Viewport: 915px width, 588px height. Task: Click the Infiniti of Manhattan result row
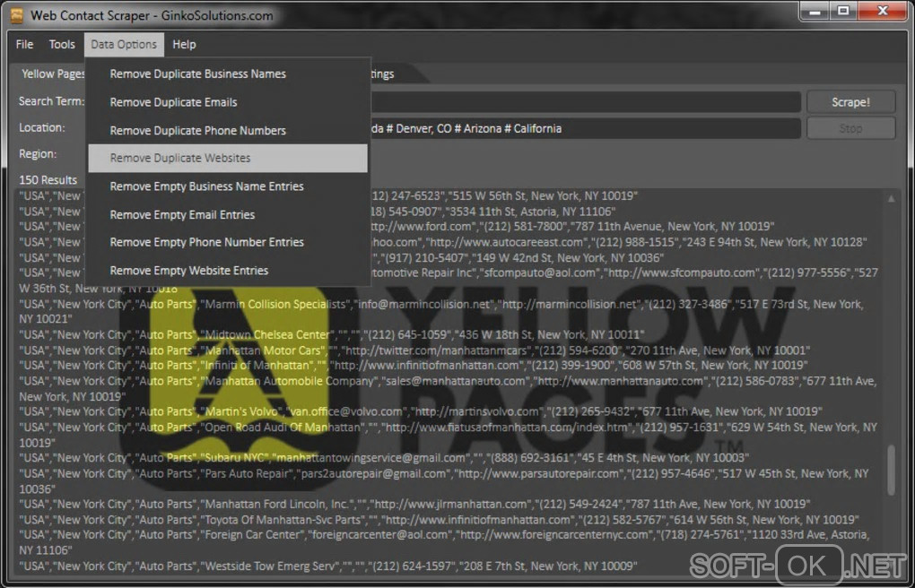click(x=414, y=366)
